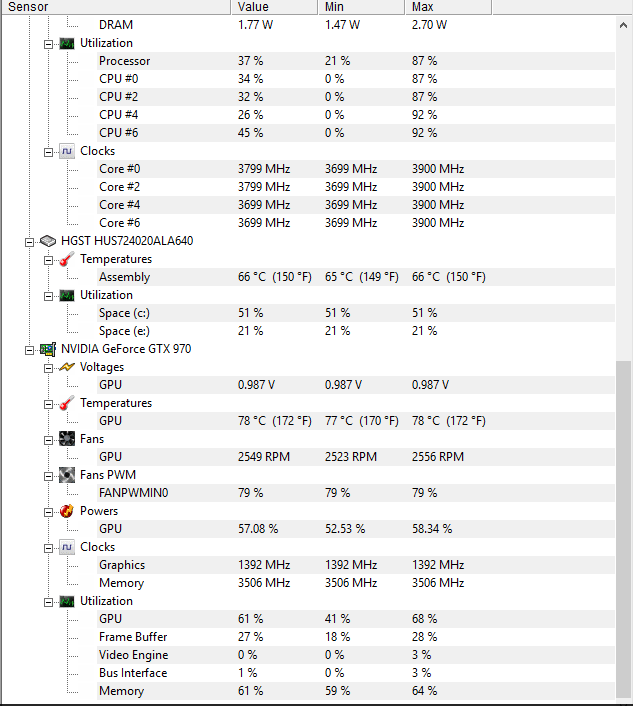Click the Powers flame icon
Image resolution: width=633 pixels, height=706 pixels.
[67, 511]
